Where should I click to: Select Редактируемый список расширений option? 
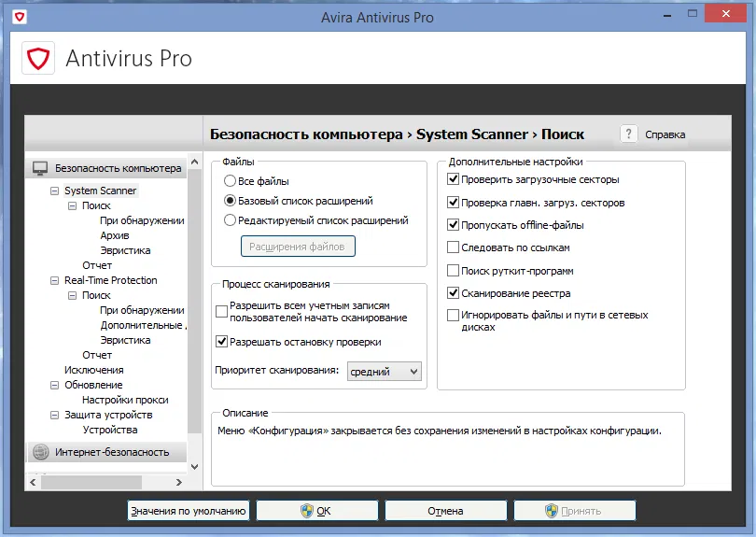(x=230, y=220)
